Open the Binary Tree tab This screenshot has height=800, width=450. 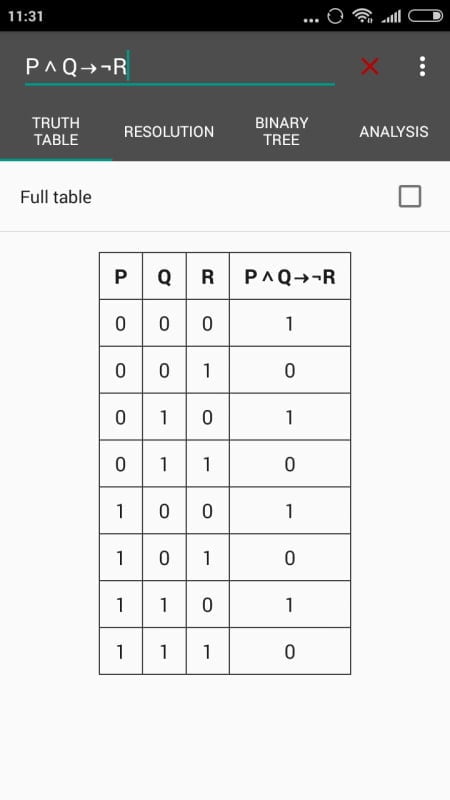point(282,132)
